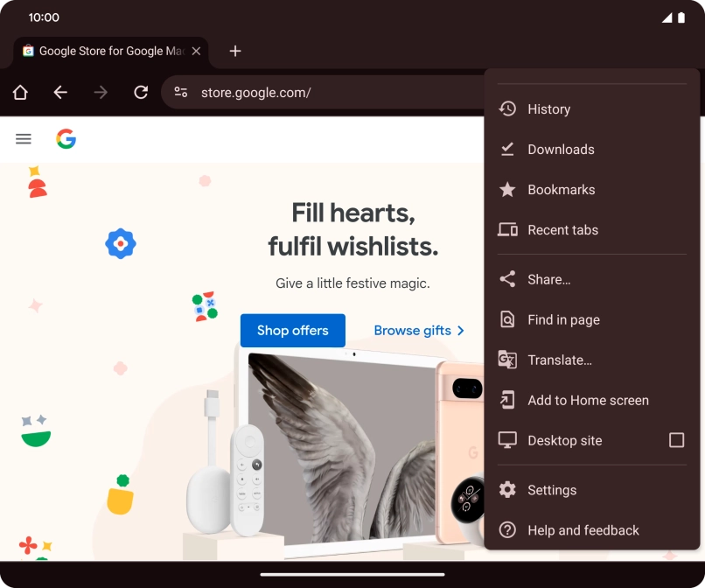This screenshot has height=588, width=705.
Task: Open new tab with plus icon
Action: coord(234,51)
